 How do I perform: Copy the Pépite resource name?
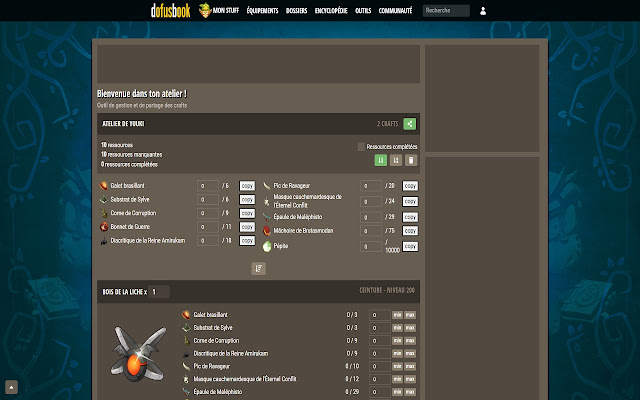[410, 246]
